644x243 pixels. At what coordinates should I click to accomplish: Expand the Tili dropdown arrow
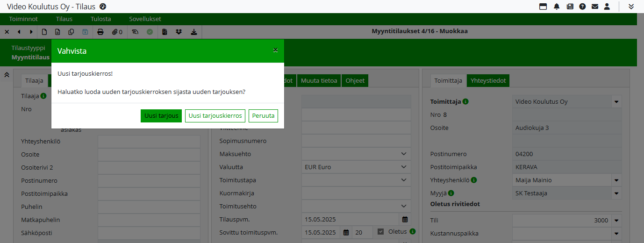616,221
